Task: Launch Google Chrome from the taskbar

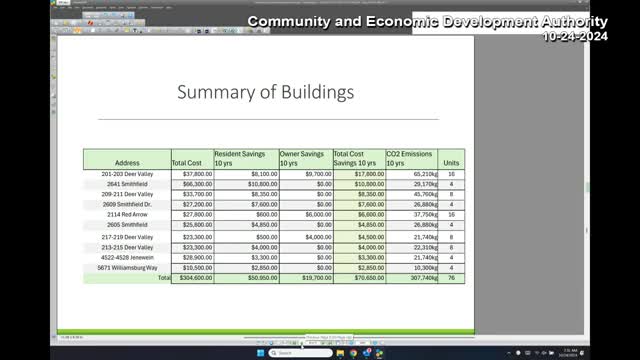Action: coord(353,353)
